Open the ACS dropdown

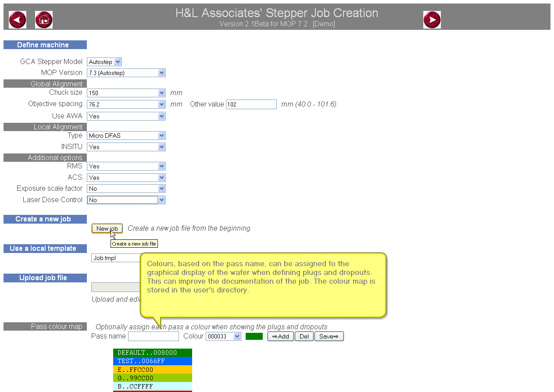click(126, 178)
